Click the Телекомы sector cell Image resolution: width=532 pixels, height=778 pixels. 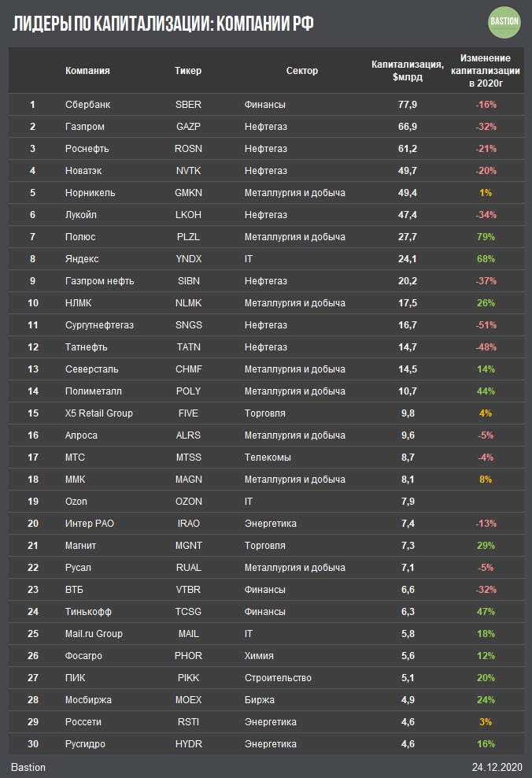click(268, 458)
